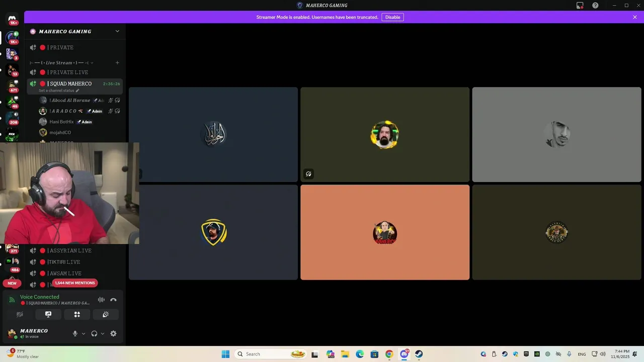
Task: Select the round emblem avatar tile
Action: [x=556, y=232]
